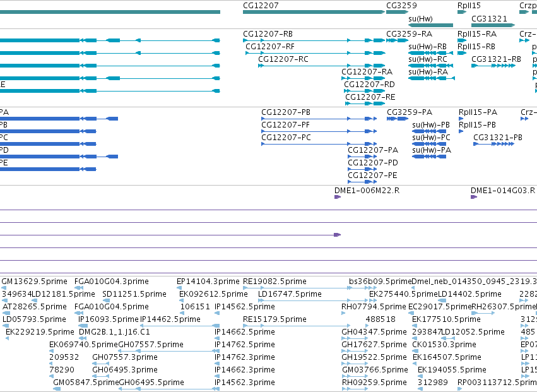Open transcript CG12207-RB label
Image resolution: width=537 pixels, height=392 pixels.
tap(268, 34)
